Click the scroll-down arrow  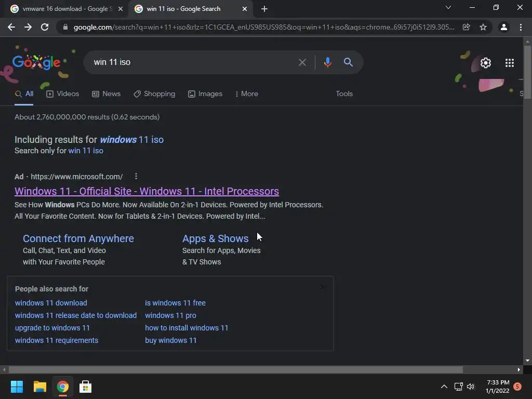coord(527,361)
